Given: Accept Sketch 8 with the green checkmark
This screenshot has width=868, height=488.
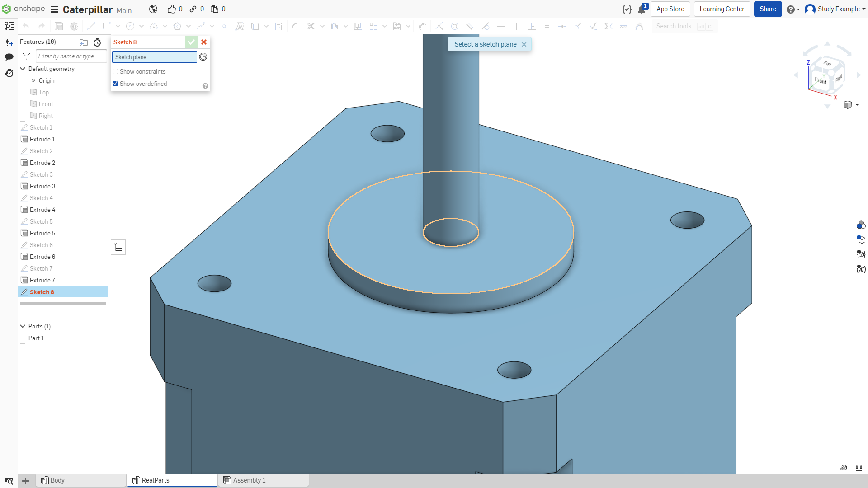Looking at the screenshot, I should click(191, 42).
